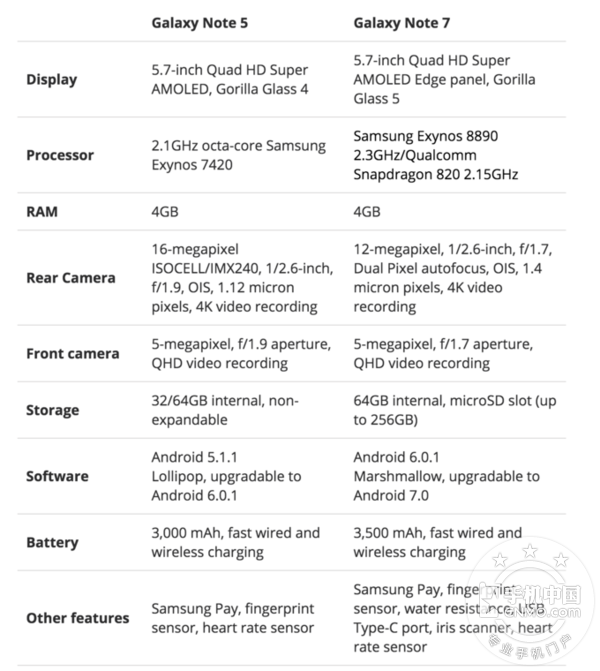
Task: Select the Processor row label
Action: 60,155
